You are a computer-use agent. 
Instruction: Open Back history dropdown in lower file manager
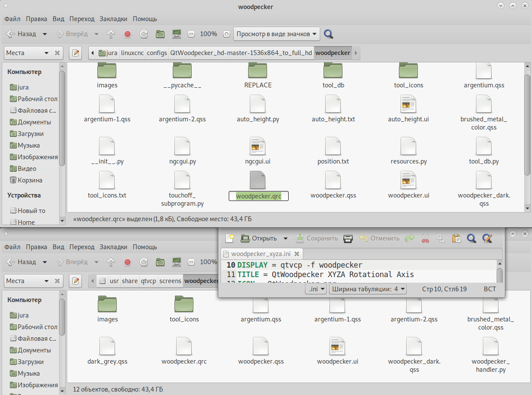tap(45, 262)
